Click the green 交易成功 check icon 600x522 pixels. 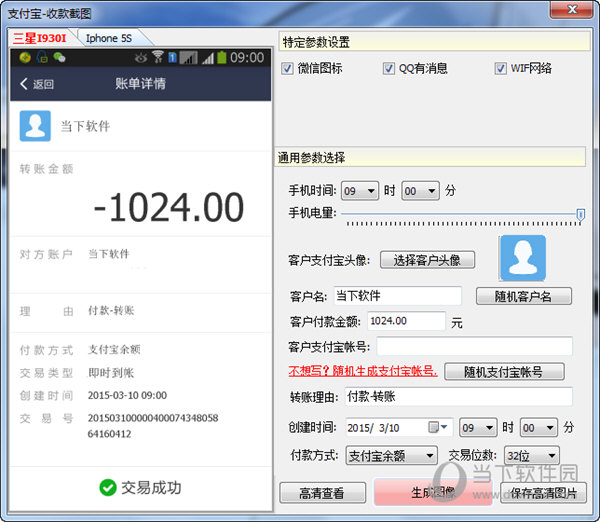tap(108, 488)
